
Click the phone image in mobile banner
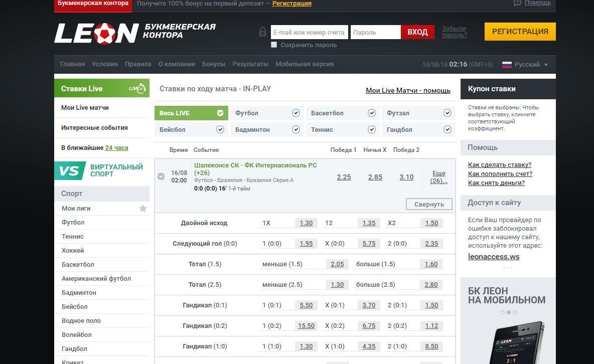coord(517,343)
